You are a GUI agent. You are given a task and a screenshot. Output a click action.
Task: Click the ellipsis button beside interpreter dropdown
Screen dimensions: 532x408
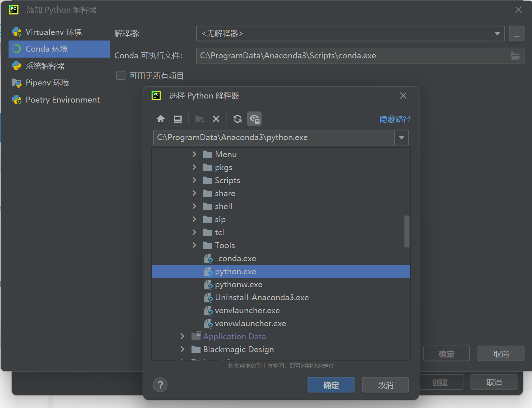tap(516, 34)
